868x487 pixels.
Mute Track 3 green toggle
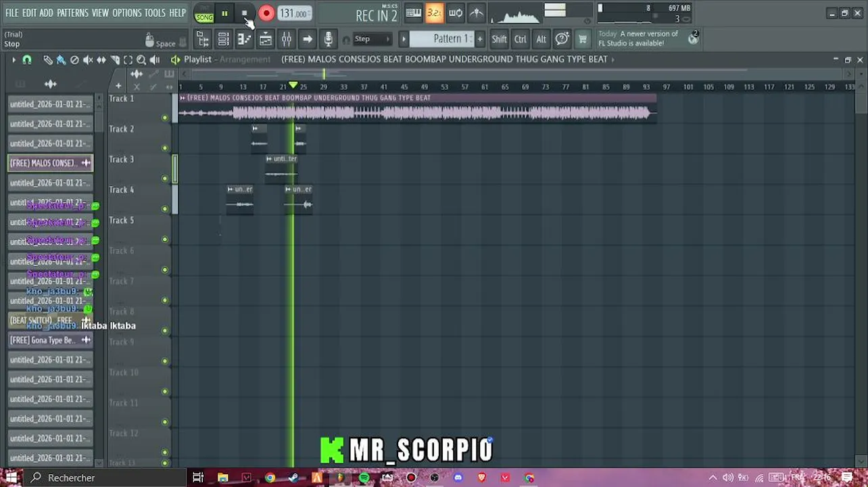click(x=164, y=179)
